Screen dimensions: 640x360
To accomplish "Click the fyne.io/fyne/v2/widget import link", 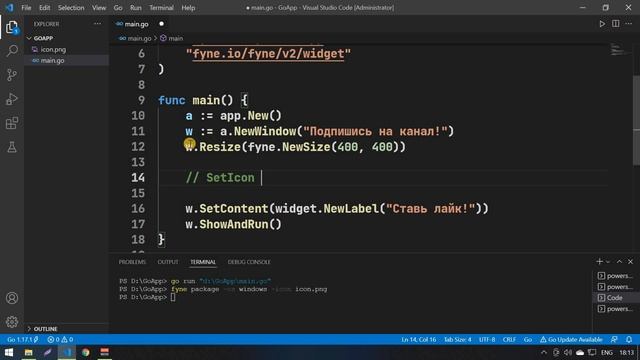I will 268,54.
